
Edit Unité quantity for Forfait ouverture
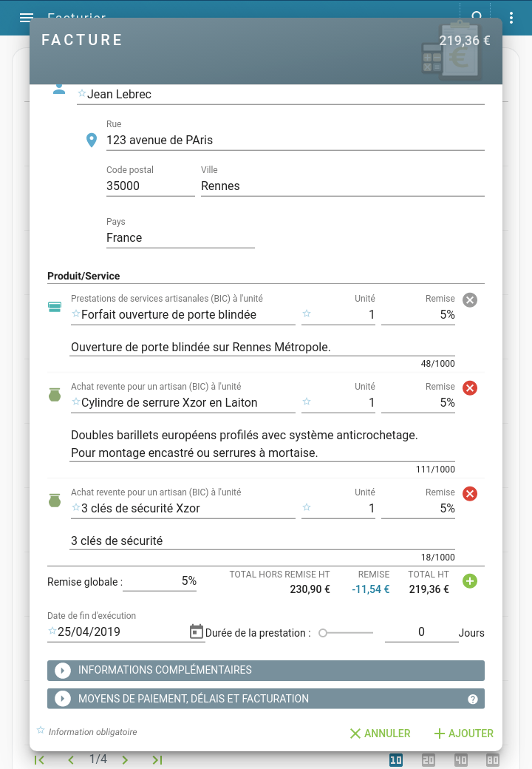click(338, 315)
